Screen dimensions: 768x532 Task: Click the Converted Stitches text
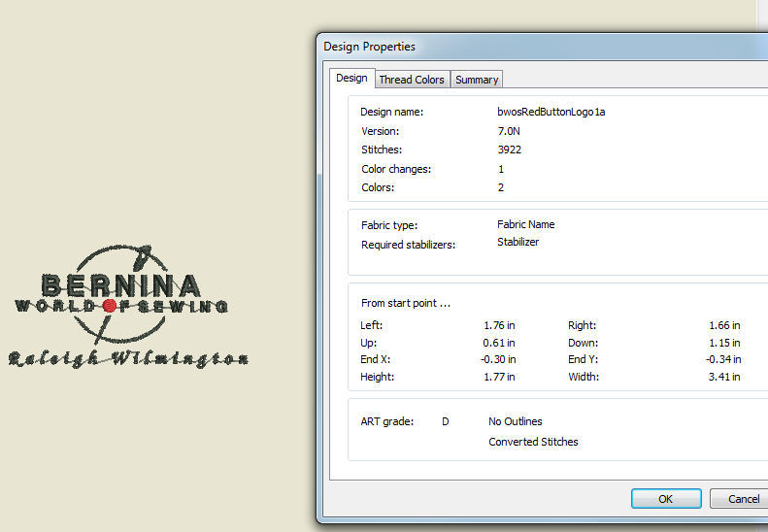pyautogui.click(x=533, y=442)
